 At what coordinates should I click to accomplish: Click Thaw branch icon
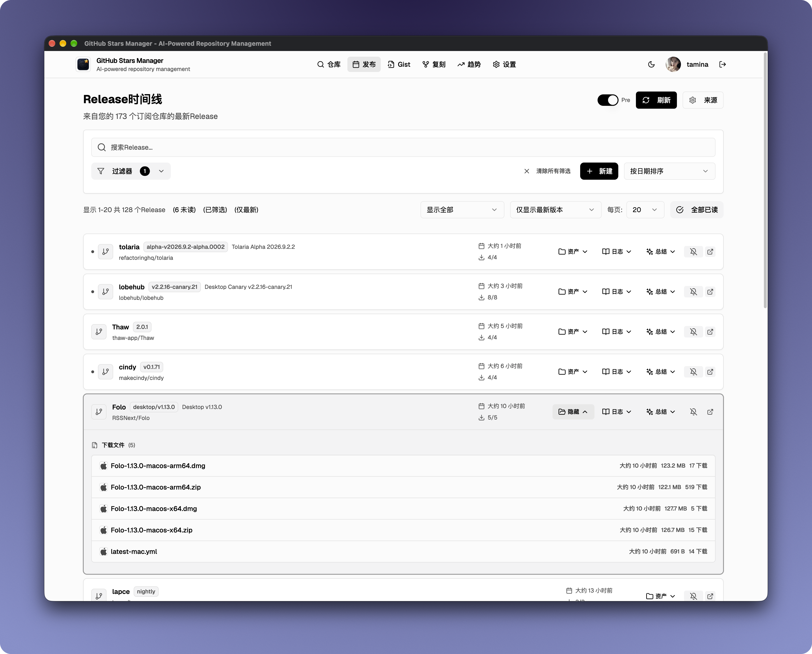coord(99,332)
